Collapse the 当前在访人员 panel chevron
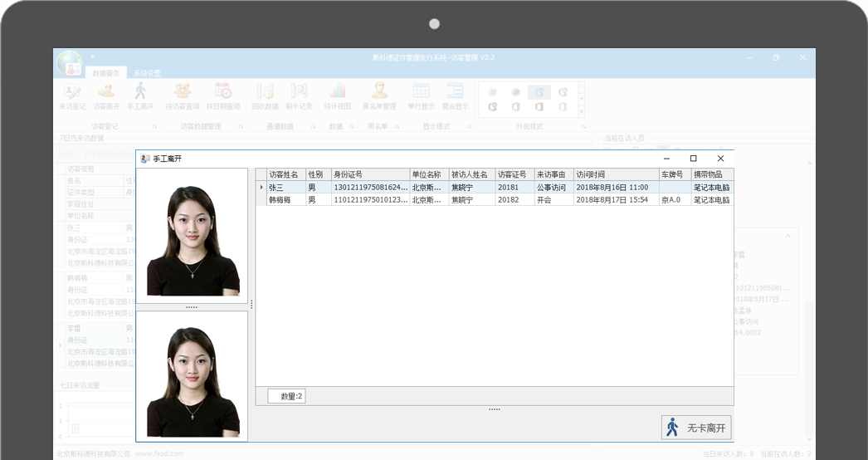The image size is (868, 460). click(788, 237)
